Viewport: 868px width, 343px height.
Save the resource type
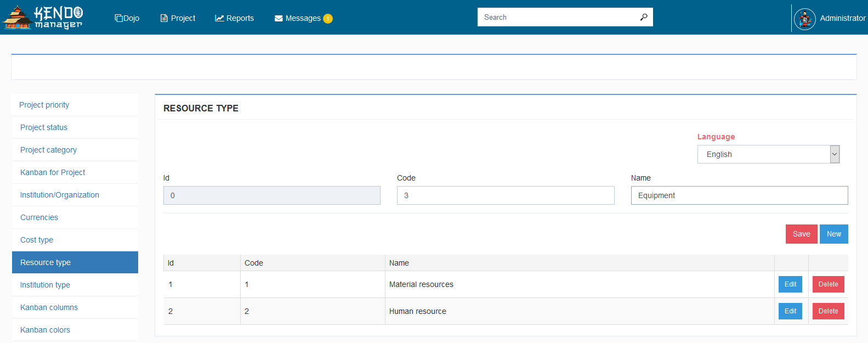pos(801,234)
